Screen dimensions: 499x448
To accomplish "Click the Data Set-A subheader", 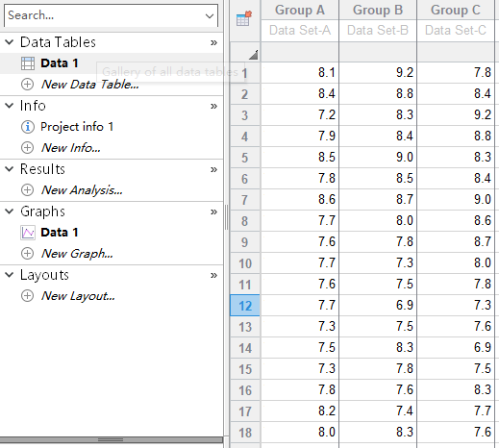I will 300,31.
